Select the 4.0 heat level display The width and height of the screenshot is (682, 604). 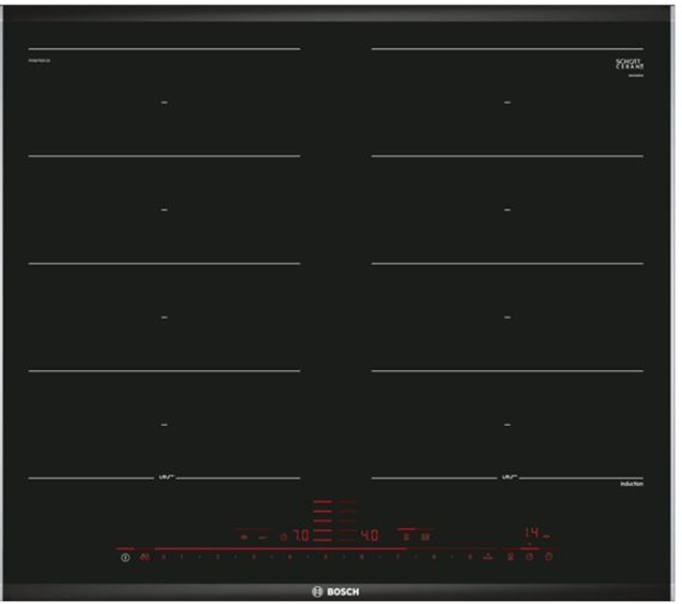pos(369,536)
